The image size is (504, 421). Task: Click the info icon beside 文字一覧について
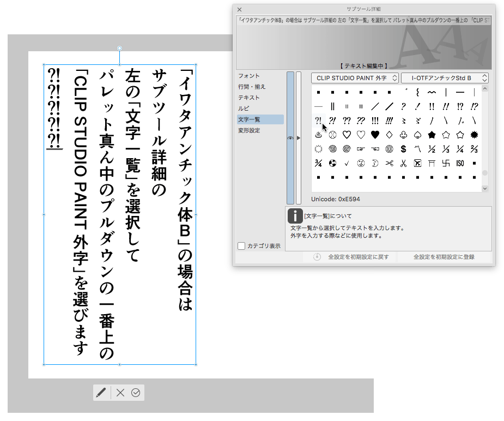(295, 216)
